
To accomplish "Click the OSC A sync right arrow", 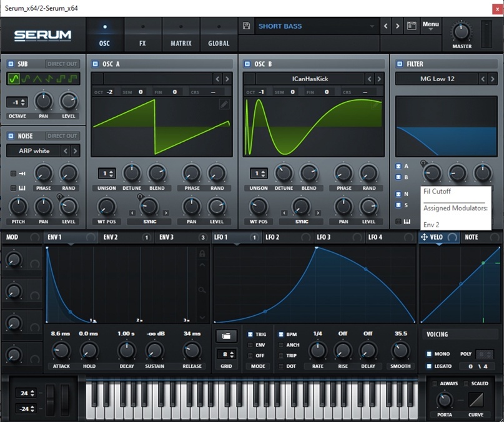I will click(166, 213).
